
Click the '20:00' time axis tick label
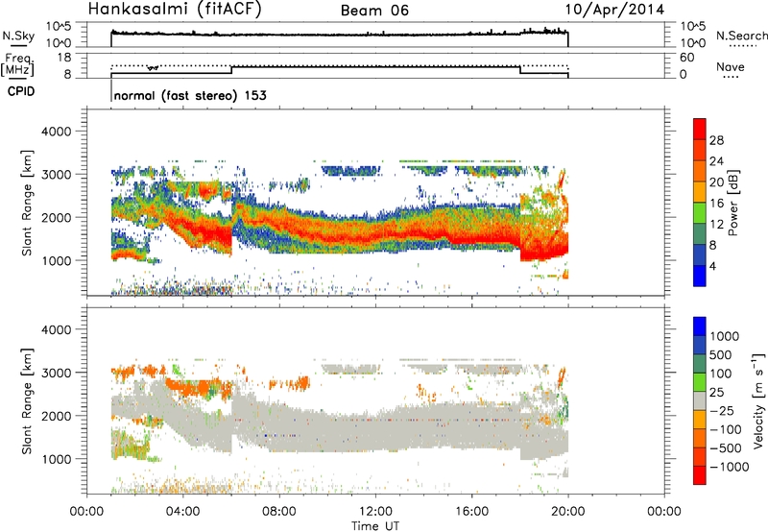pyautogui.click(x=567, y=512)
